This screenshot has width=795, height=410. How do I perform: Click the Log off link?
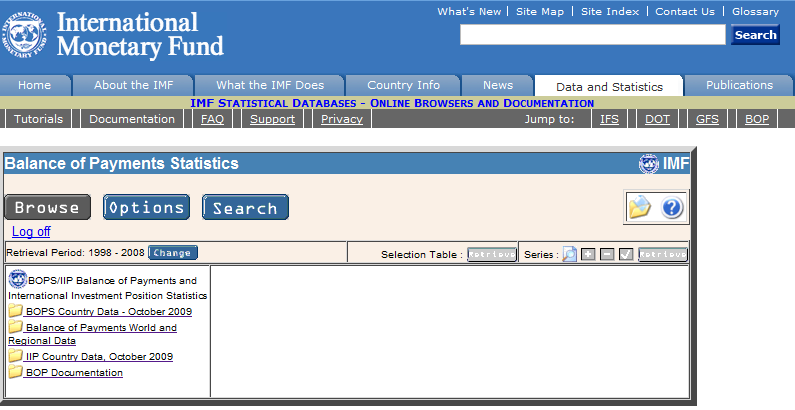click(31, 231)
